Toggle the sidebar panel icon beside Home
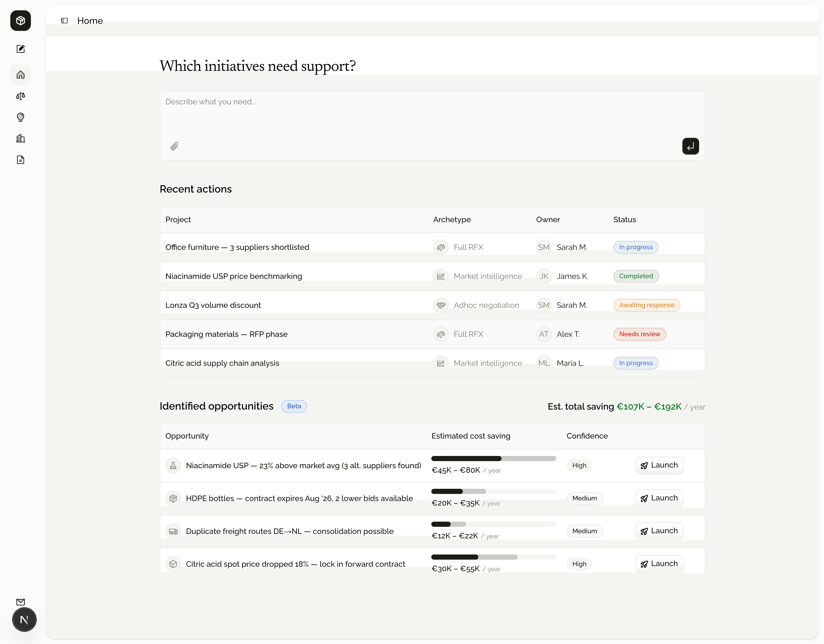Viewport: 824px width, 644px height. [64, 21]
